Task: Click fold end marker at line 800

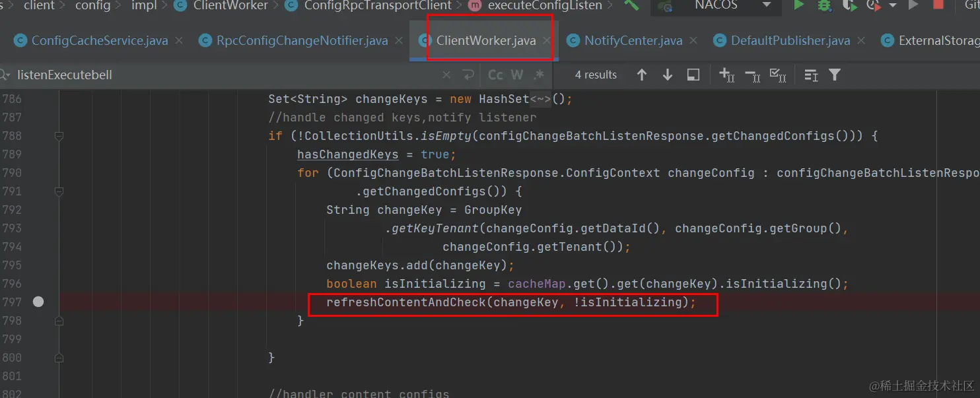Action: [59, 358]
